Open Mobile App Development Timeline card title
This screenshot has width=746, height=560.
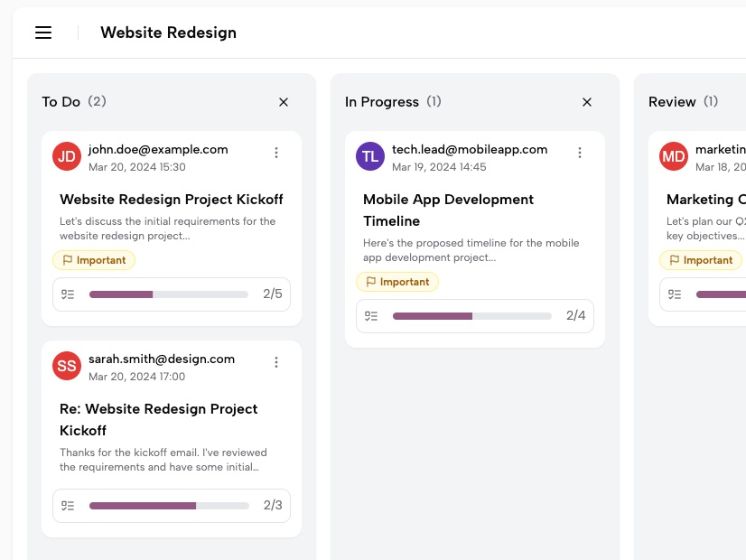448,210
